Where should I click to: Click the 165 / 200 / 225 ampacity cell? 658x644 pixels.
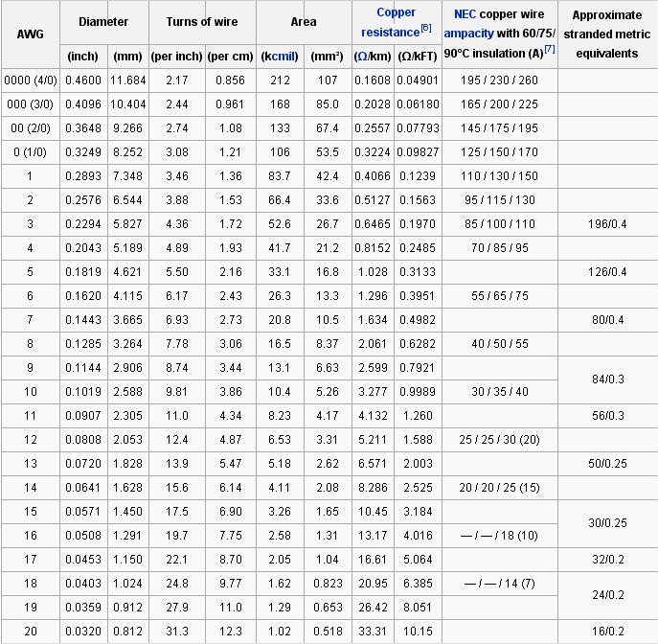coord(499,104)
